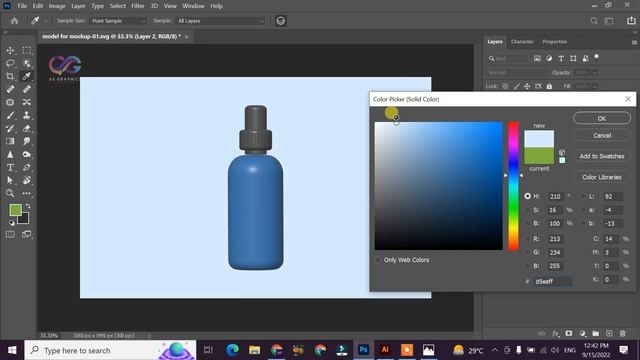Open Adobe Illustrator from the taskbar
This screenshot has height=360, width=640.
tap(385, 350)
